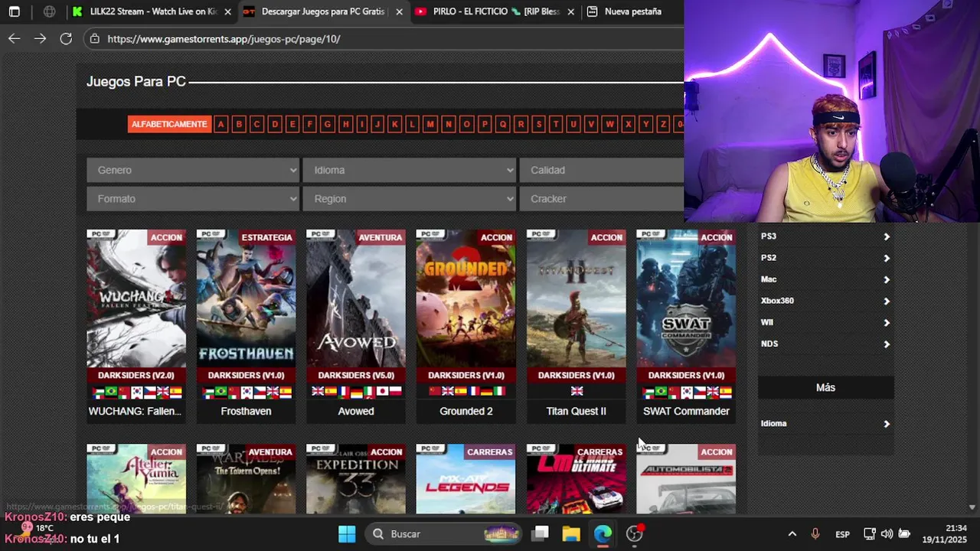Click the browser address bar URL
This screenshot has height=551, width=980.
(x=224, y=38)
